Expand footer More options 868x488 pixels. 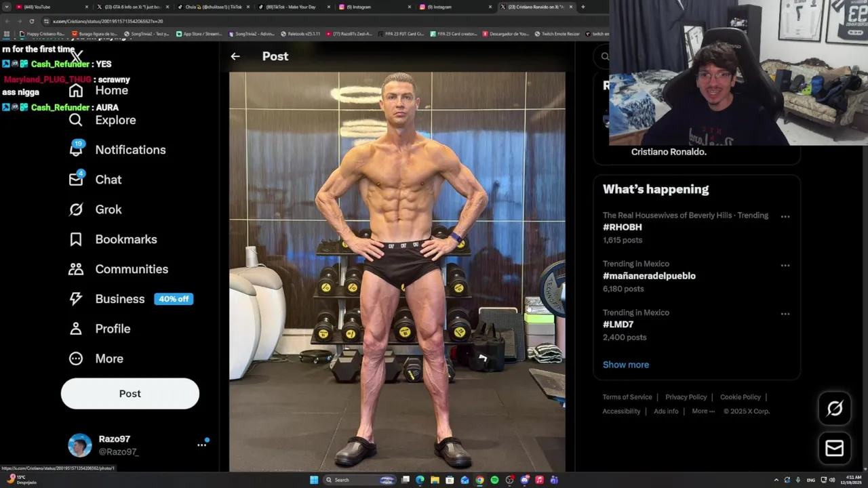tap(703, 411)
